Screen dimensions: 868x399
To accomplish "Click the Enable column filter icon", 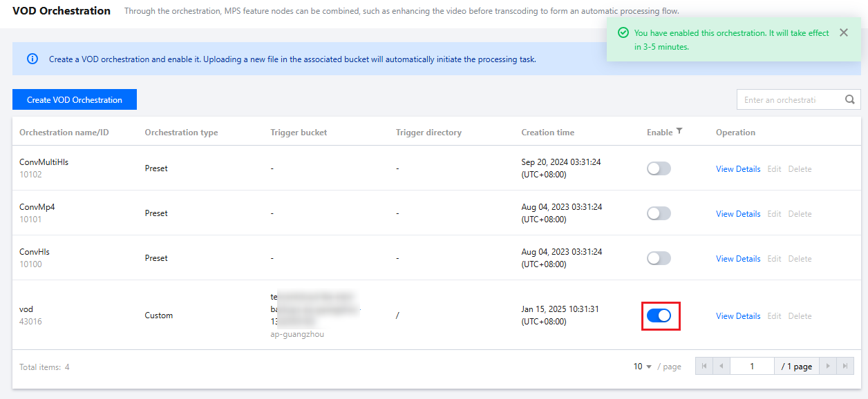I will pos(679,132).
